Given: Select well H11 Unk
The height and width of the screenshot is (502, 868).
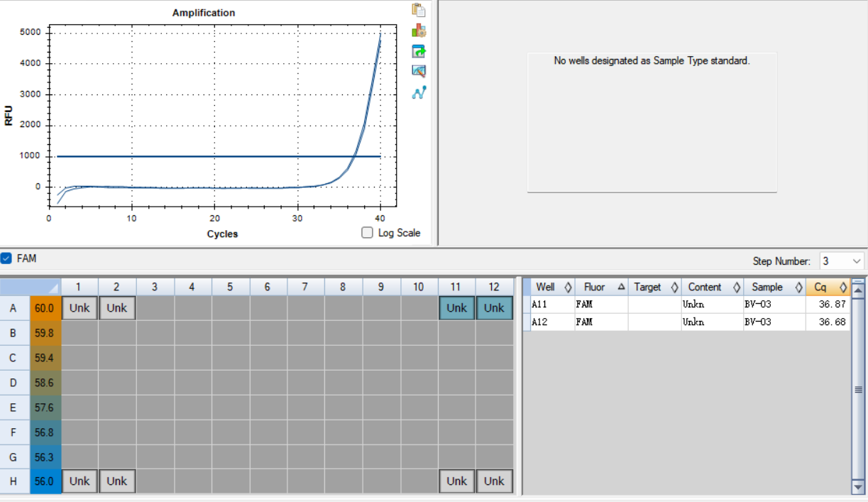Looking at the screenshot, I should (457, 481).
